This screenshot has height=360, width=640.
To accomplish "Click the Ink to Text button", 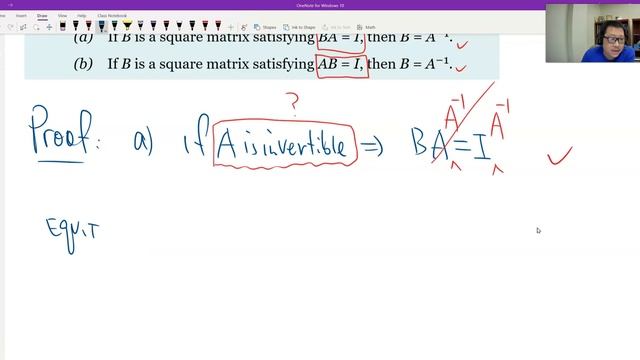I will [336, 27].
